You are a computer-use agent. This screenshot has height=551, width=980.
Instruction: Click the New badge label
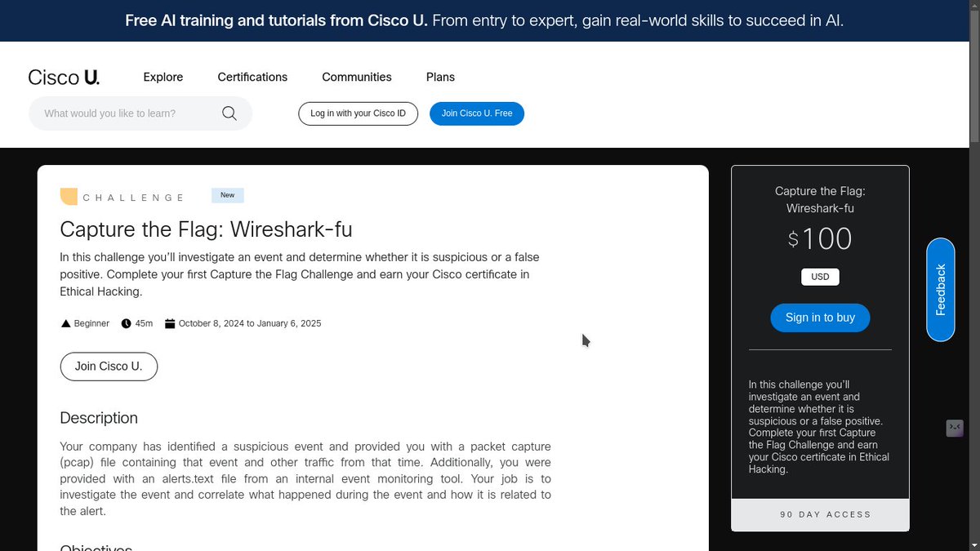228,195
